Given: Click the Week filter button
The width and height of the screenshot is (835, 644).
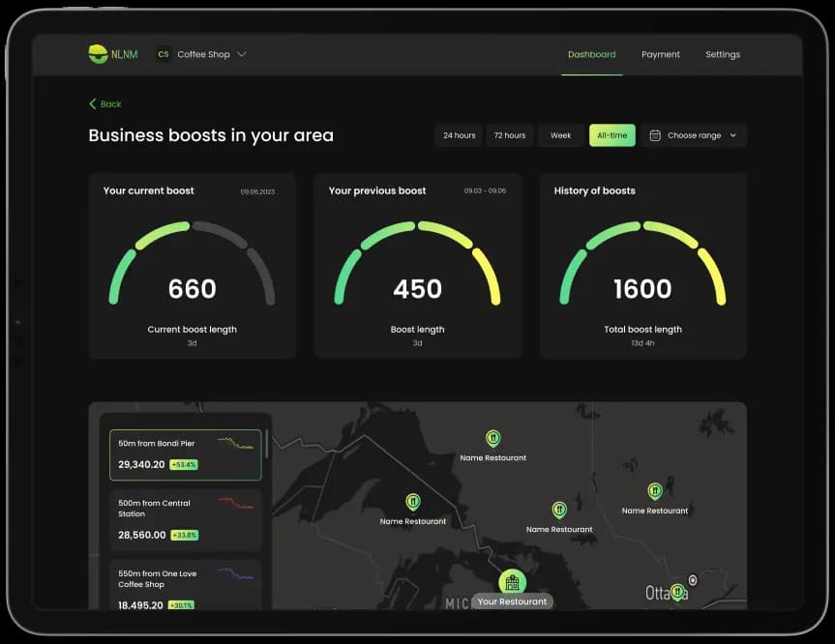Looking at the screenshot, I should (x=561, y=135).
